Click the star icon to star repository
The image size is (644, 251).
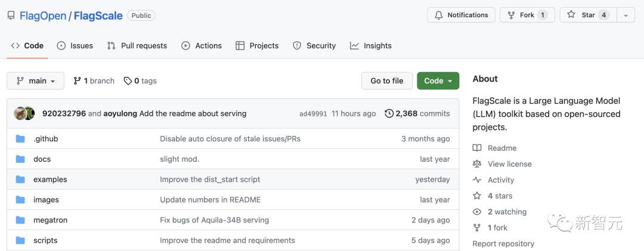pos(571,15)
